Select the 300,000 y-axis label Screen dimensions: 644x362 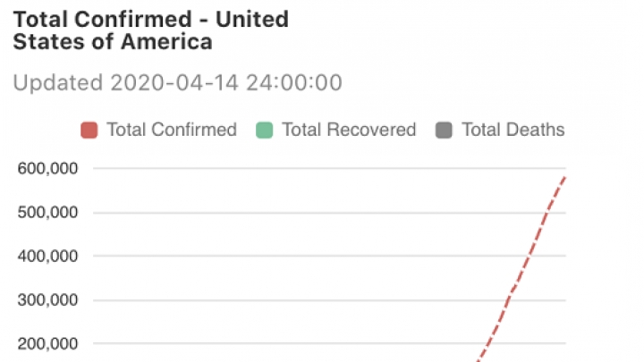click(47, 300)
